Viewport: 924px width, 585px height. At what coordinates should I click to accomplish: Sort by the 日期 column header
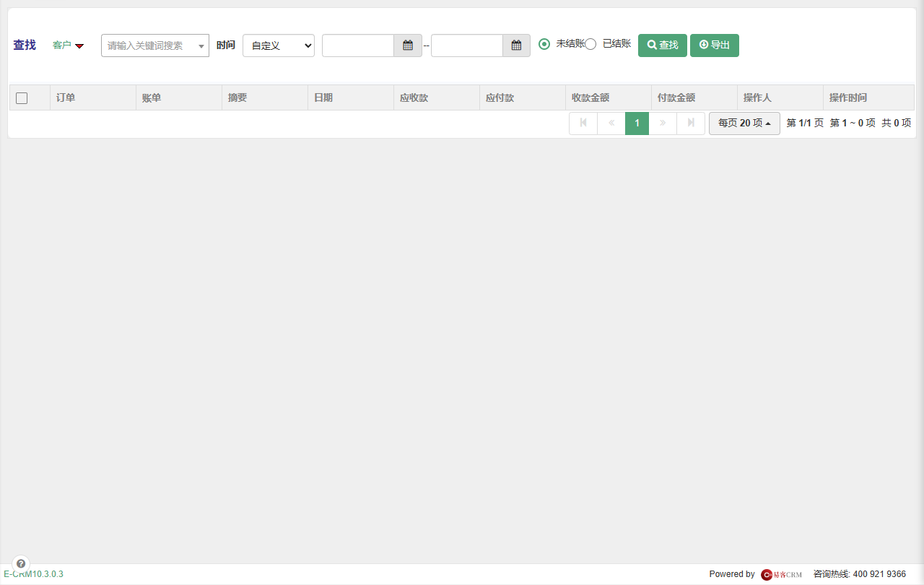[351, 97]
